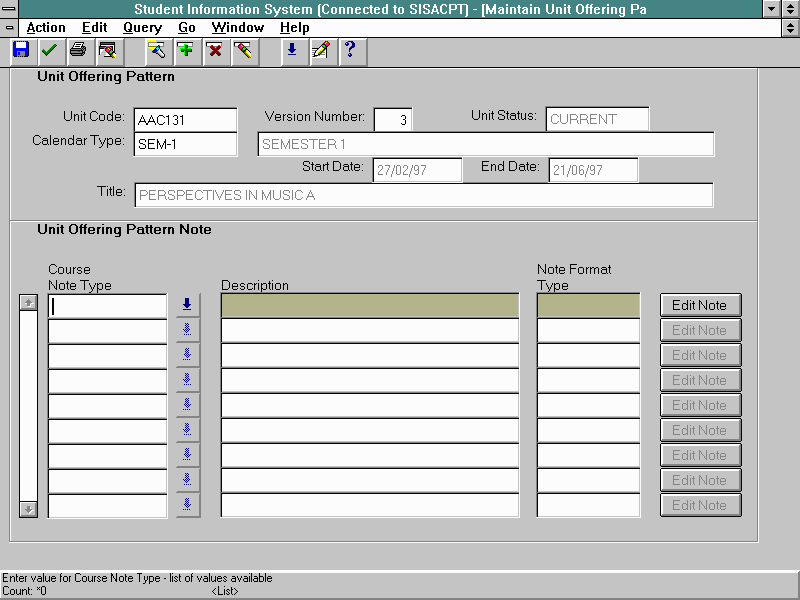This screenshot has width=800, height=600.
Task: Click the green plus insert record icon
Action: (186, 50)
